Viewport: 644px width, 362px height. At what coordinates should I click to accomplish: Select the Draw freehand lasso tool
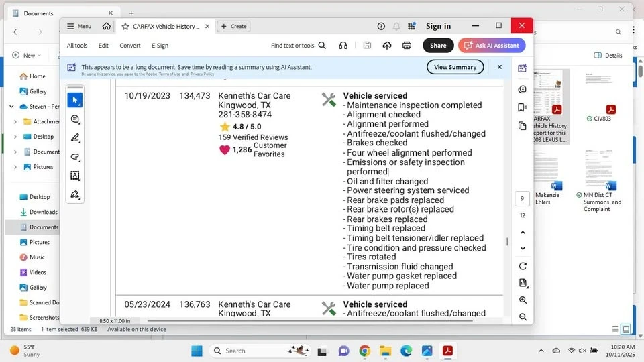coord(75,157)
